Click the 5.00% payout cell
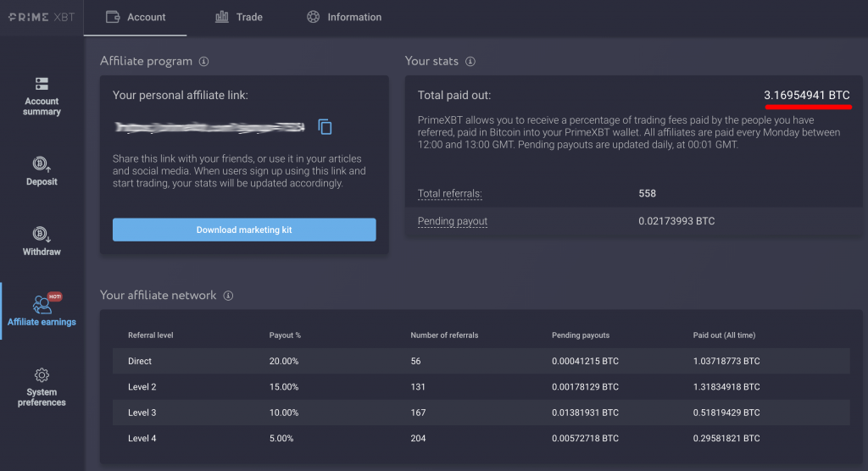Viewport: 868px width, 471px height. pyautogui.click(x=281, y=438)
